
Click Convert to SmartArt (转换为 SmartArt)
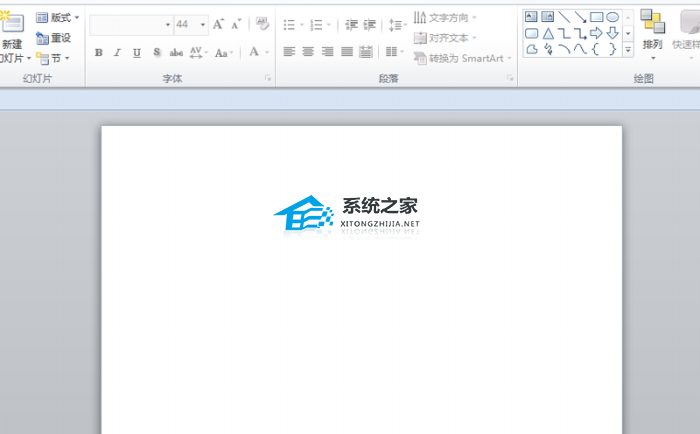point(462,58)
